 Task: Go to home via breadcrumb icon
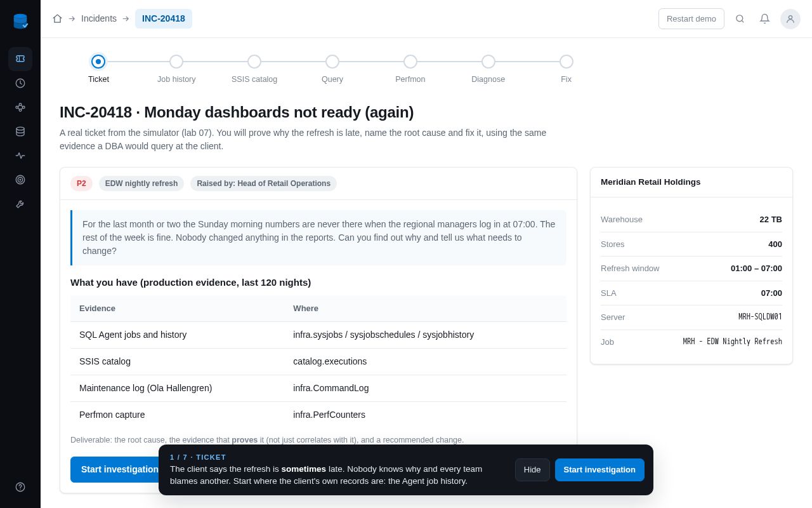coord(57,18)
